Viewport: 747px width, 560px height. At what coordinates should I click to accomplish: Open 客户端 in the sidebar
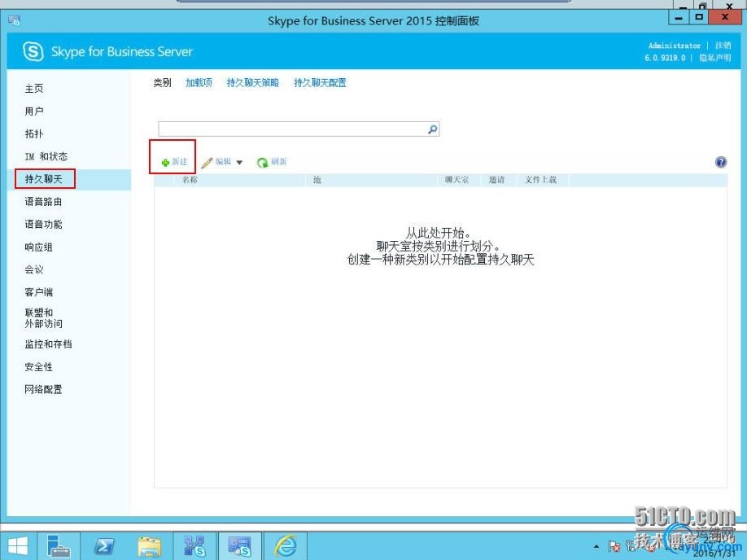coord(38,292)
